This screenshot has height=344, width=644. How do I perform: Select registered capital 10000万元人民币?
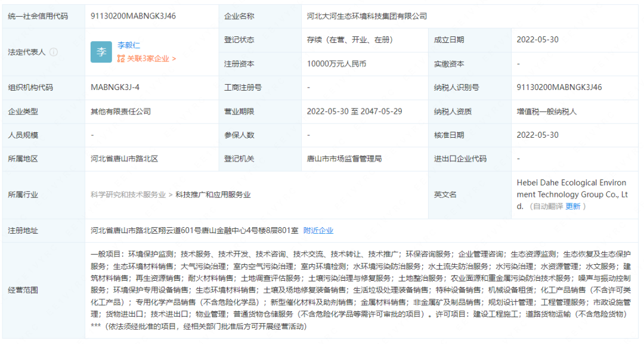[x=336, y=64]
